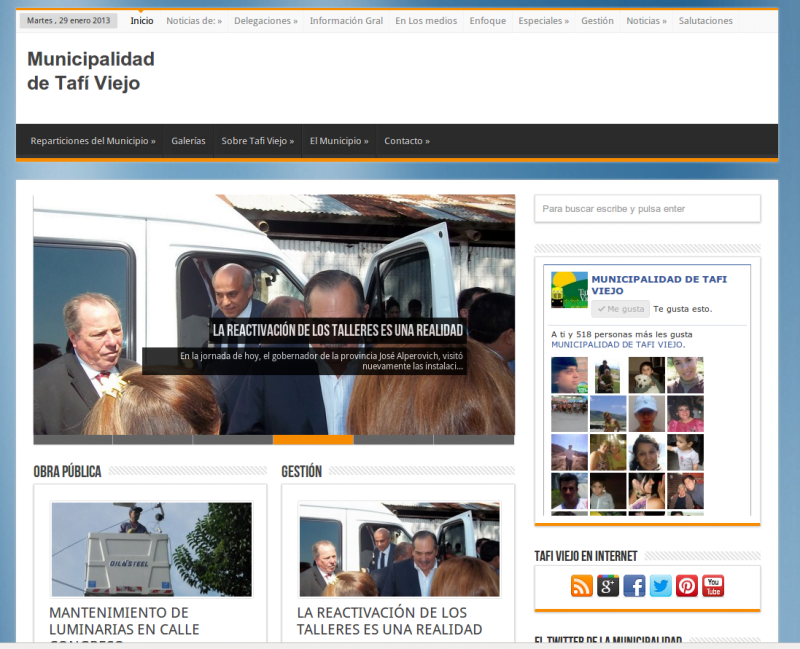Click the OBRA PÚBLICA section heading
The image size is (800, 649).
pos(67,471)
